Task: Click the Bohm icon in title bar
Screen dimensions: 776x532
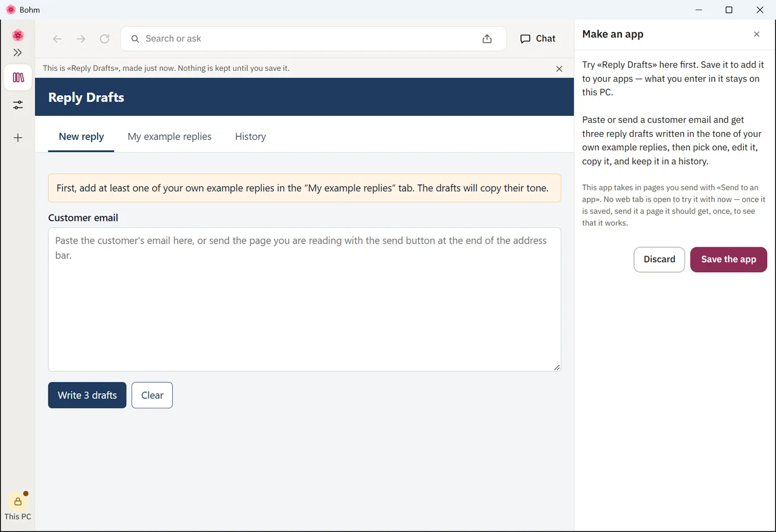Action: (x=11, y=10)
